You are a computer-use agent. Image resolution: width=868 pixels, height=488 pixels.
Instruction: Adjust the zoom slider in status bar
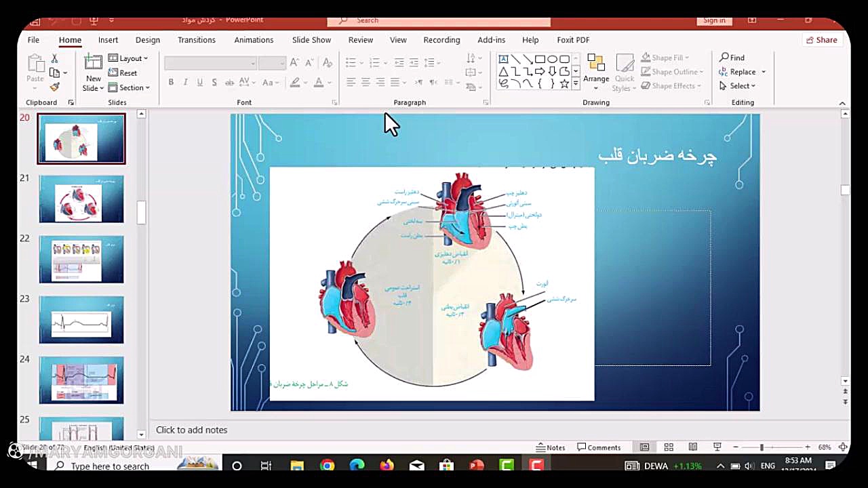tap(762, 447)
